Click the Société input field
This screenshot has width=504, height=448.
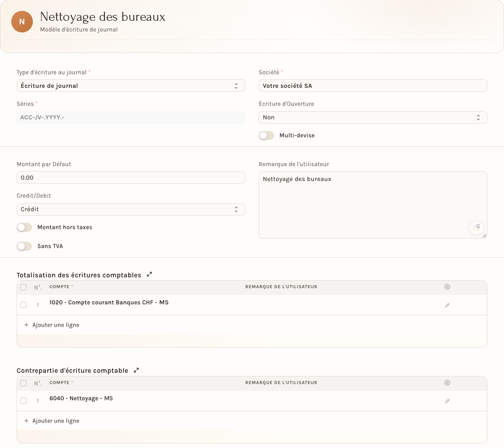click(x=373, y=86)
